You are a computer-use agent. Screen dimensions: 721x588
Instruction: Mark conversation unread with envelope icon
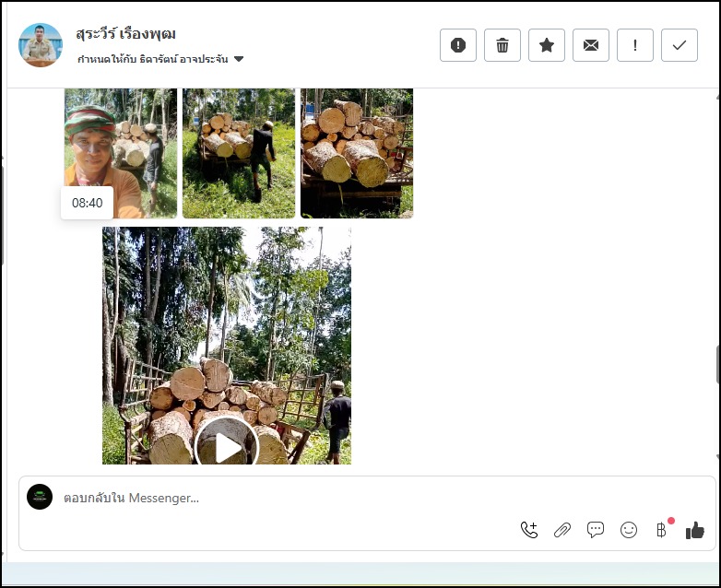click(590, 45)
